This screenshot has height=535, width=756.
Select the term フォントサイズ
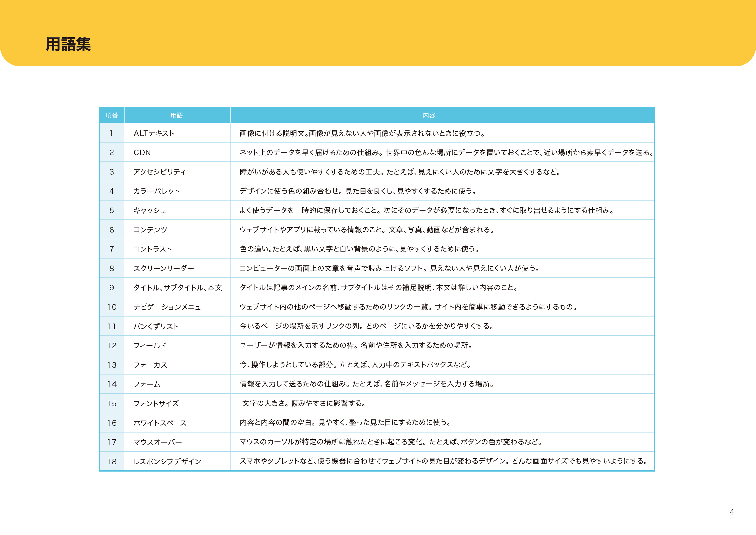click(x=156, y=404)
